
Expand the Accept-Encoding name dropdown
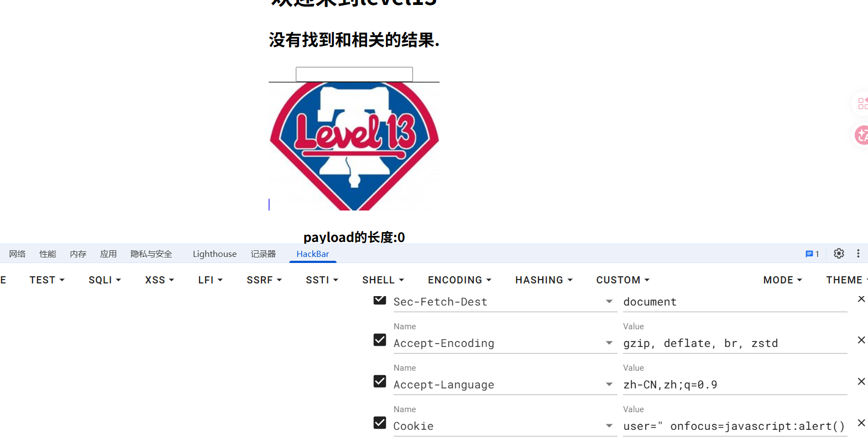coord(609,343)
